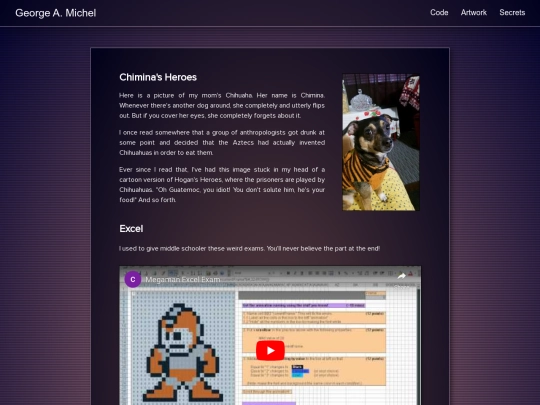The width and height of the screenshot is (540, 405).
Task: Click the sentence "I used to give middle schooler"
Action: 249,248
